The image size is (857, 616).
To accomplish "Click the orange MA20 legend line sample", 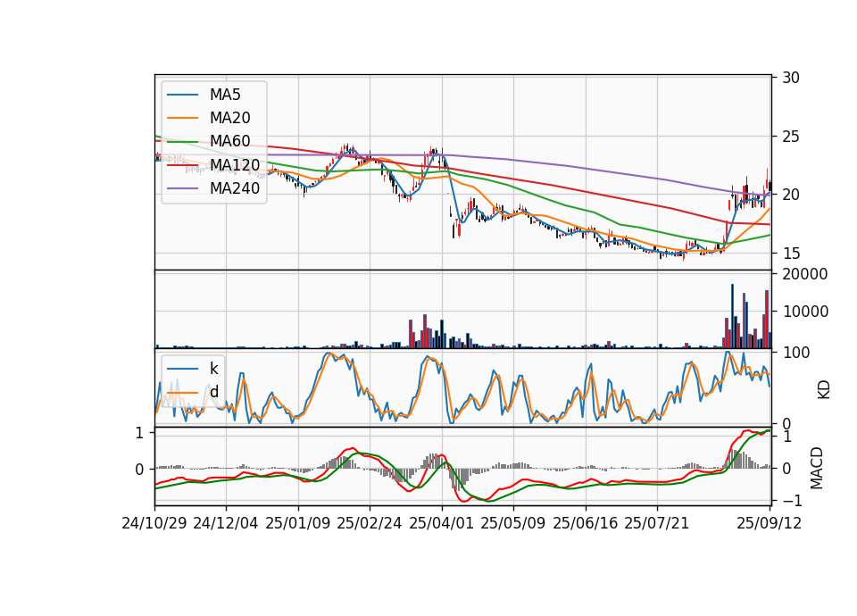I will (182, 118).
